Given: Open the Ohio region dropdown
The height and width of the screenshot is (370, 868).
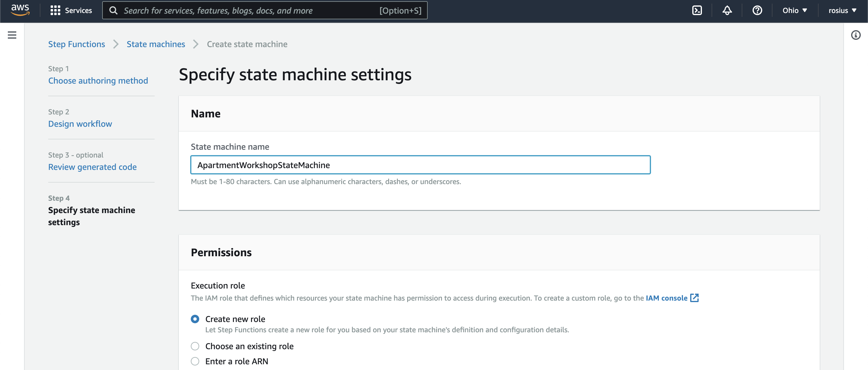Looking at the screenshot, I should coord(794,11).
